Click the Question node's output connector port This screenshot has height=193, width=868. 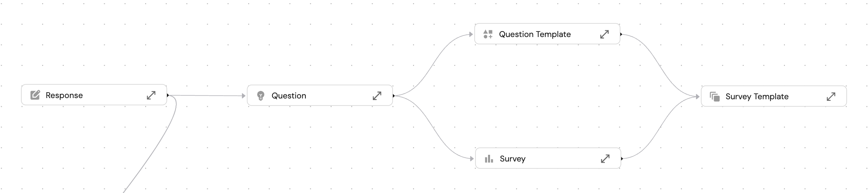pyautogui.click(x=394, y=96)
